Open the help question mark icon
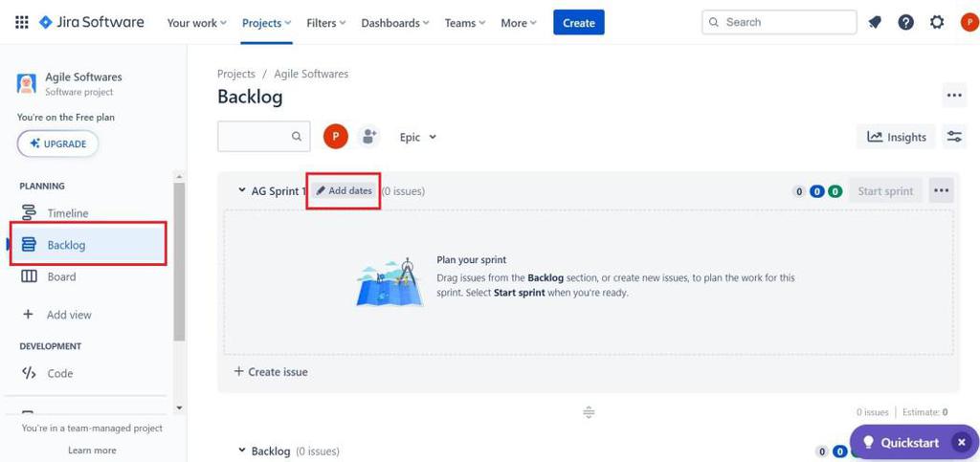Image resolution: width=980 pixels, height=462 pixels. click(905, 22)
